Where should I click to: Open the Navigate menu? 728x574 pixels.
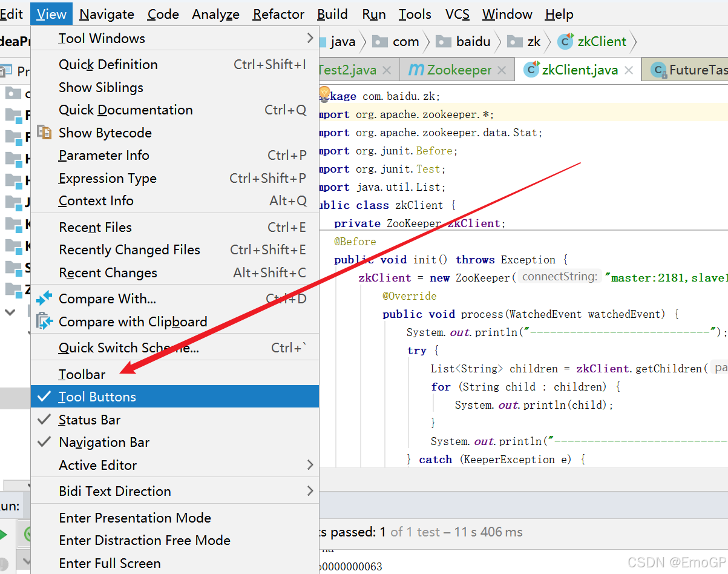click(x=107, y=14)
